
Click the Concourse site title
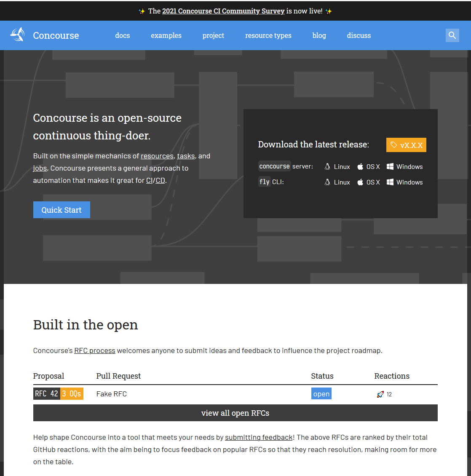click(56, 35)
